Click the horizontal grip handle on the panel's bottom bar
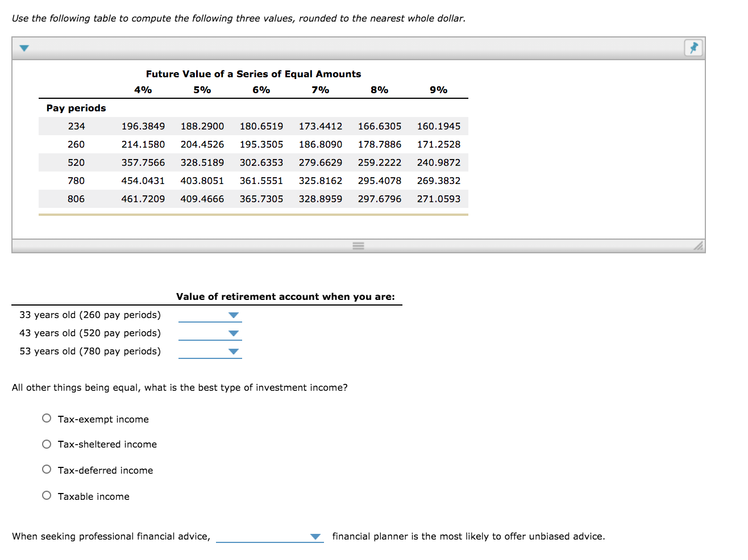 [x=358, y=246]
